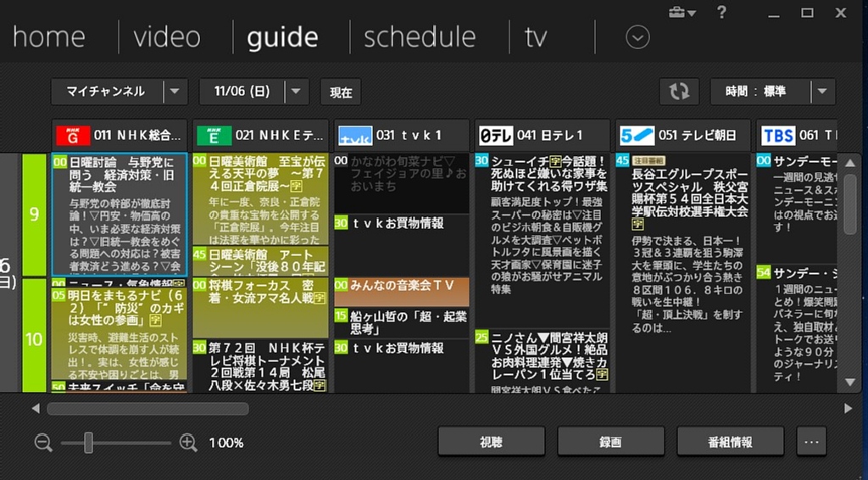Select TBS channel logo
Screen dimensions: 868x480
(778, 135)
